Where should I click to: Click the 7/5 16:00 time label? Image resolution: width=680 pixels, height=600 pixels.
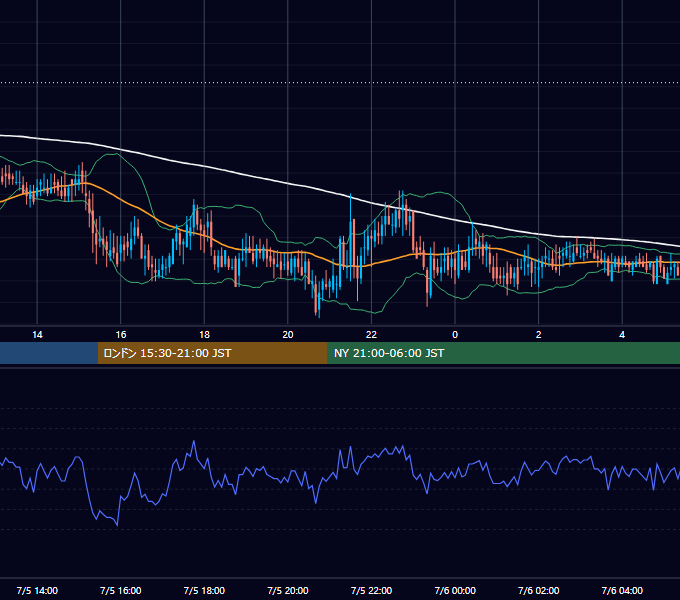[121, 590]
